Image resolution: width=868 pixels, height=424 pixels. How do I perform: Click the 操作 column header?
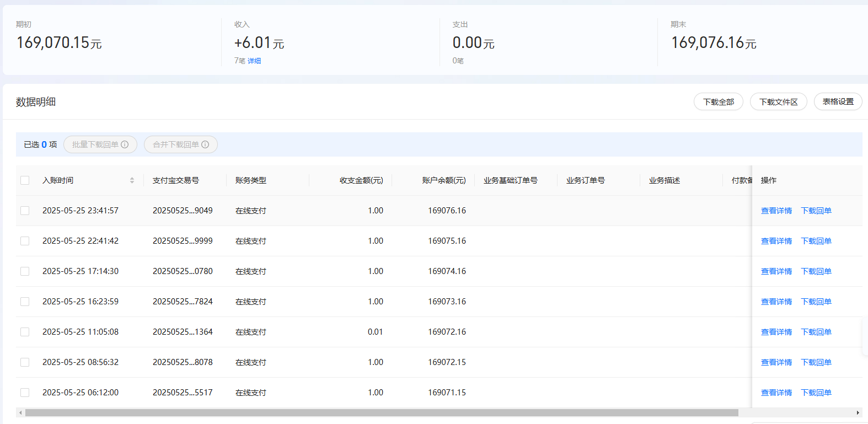click(769, 180)
